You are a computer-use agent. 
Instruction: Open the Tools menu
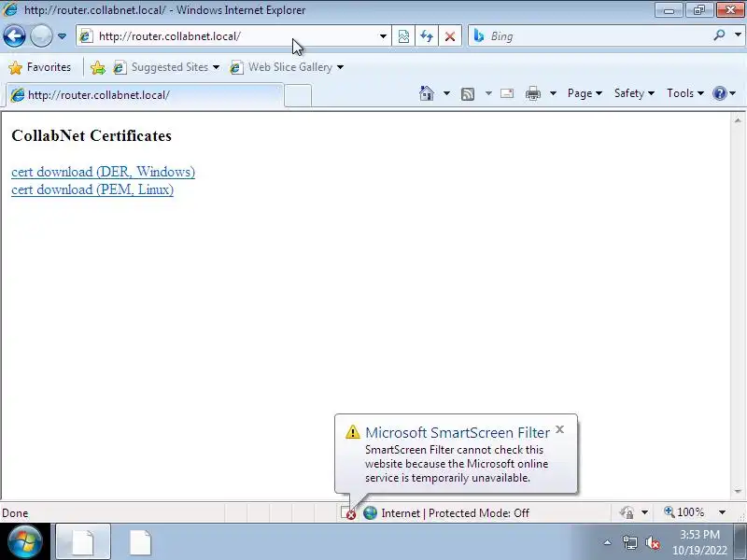click(x=685, y=93)
